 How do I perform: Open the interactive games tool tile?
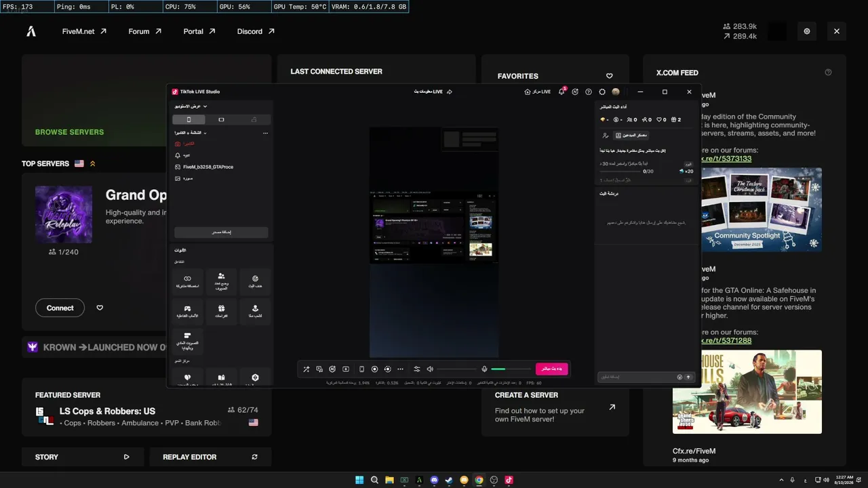[188, 311]
